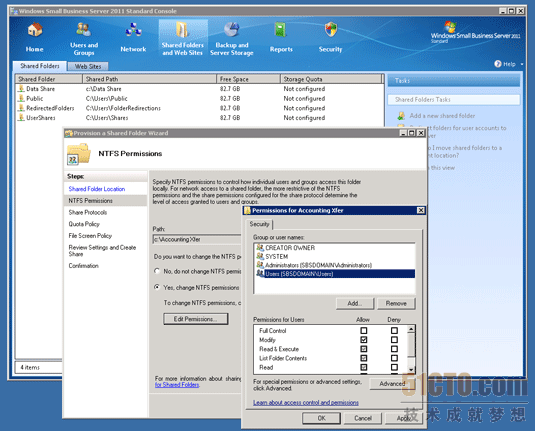The height and width of the screenshot is (431, 535).
Task: Sort by Shared Path column header
Action: [x=149, y=79]
